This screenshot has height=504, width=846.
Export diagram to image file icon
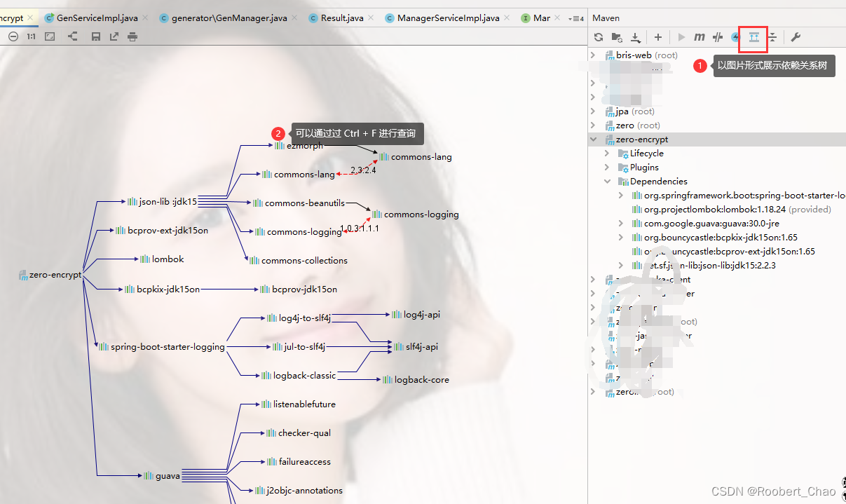[x=114, y=36]
